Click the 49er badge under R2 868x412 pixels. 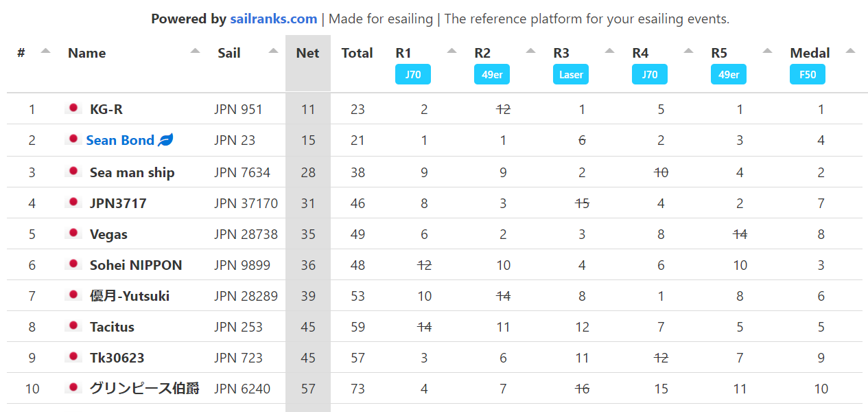tap(492, 75)
